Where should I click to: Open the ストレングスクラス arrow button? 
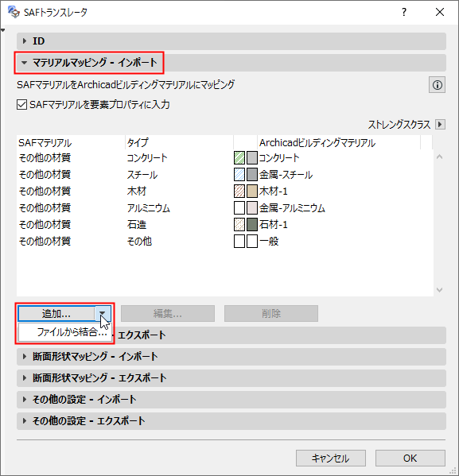coord(440,125)
